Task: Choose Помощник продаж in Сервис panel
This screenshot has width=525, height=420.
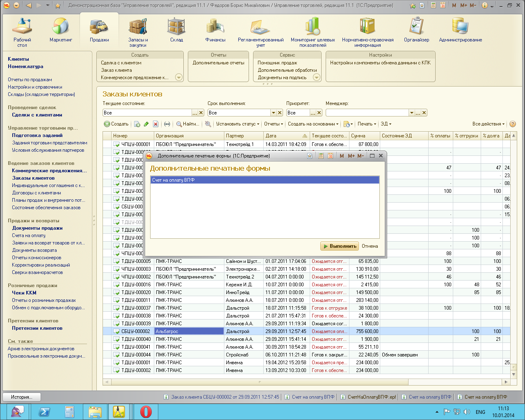Action: point(277,63)
